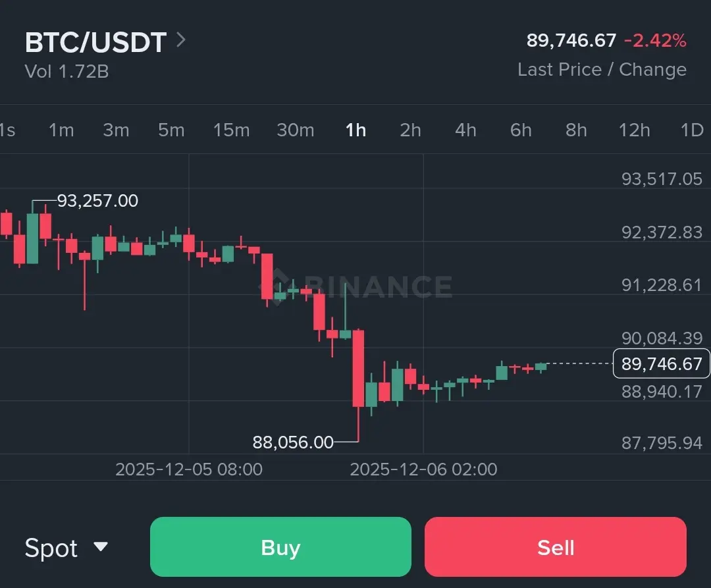The width and height of the screenshot is (711, 588).
Task: Open the BTC/USDT pair selector chevron
Action: (x=181, y=40)
